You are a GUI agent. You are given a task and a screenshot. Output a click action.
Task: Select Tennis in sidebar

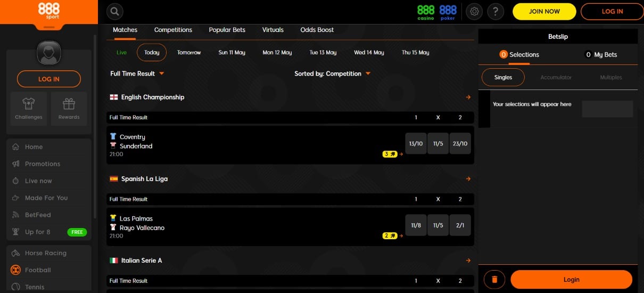point(49,287)
